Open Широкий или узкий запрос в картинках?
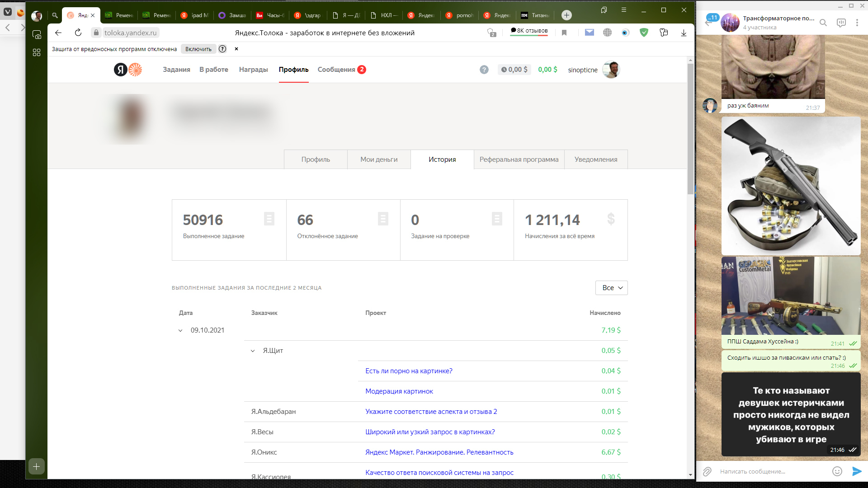This screenshot has width=868, height=488. pyautogui.click(x=430, y=432)
